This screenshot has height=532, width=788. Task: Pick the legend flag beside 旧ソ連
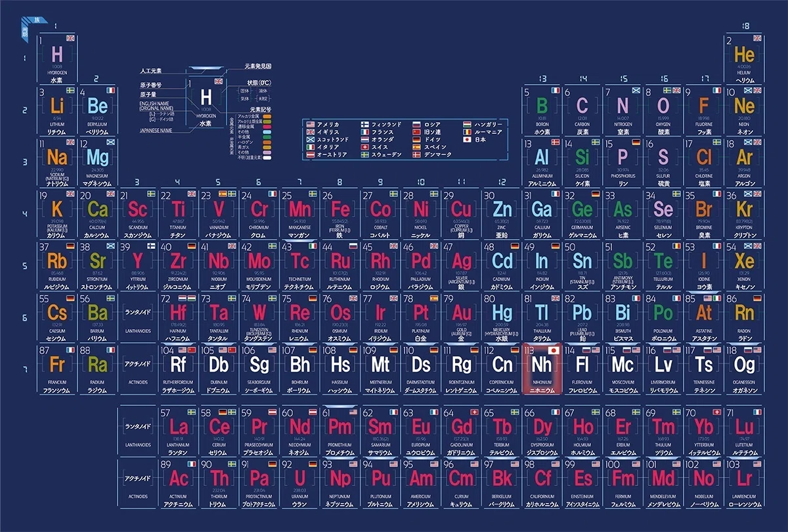tap(417, 132)
